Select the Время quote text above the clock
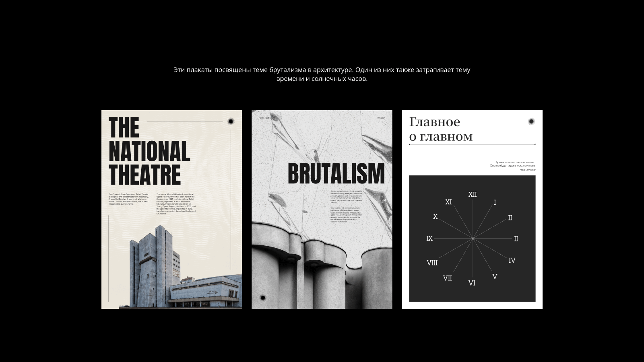This screenshot has height=362, width=644. [x=512, y=164]
